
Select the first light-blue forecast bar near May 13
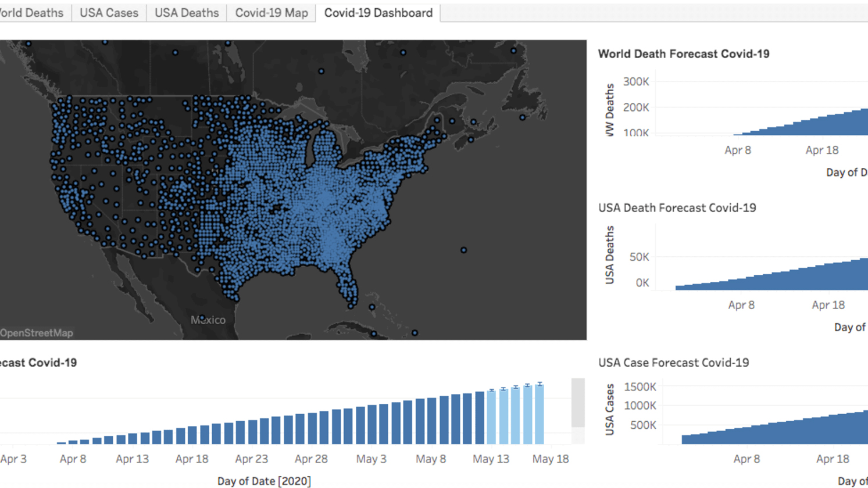[491, 417]
